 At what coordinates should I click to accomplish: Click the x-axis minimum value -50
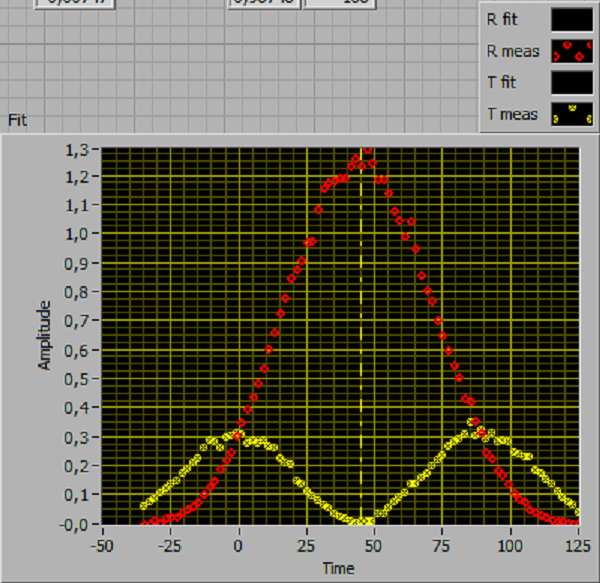click(x=102, y=546)
